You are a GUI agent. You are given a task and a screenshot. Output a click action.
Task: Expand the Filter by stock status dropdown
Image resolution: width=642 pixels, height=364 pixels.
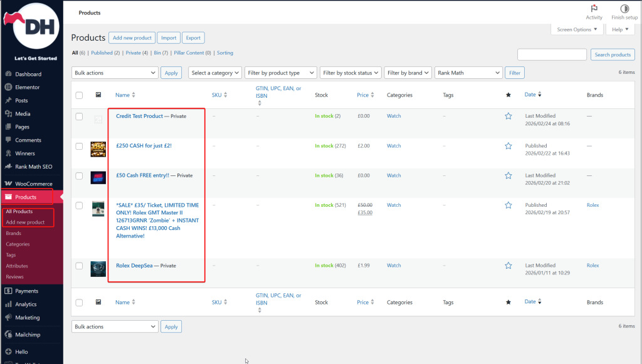pos(350,73)
